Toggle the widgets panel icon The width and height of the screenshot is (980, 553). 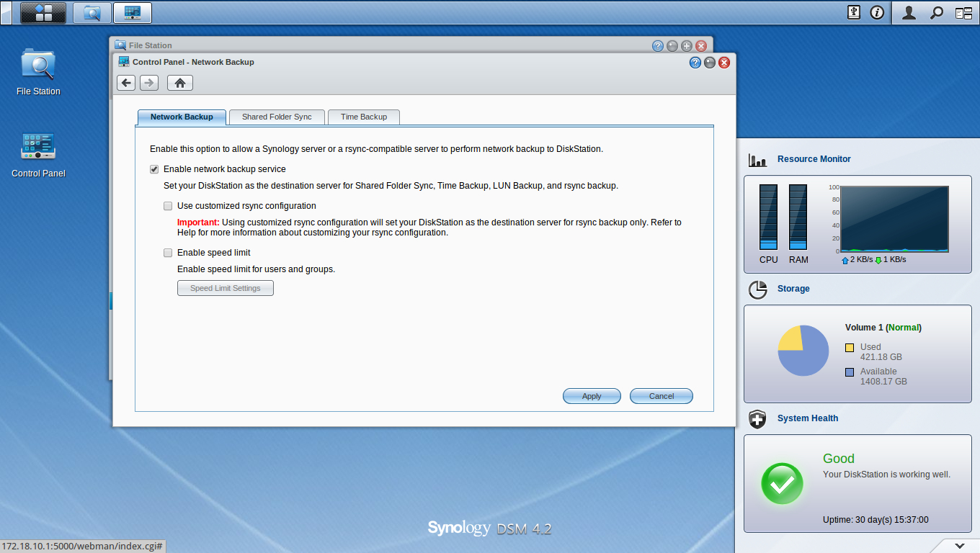(963, 12)
